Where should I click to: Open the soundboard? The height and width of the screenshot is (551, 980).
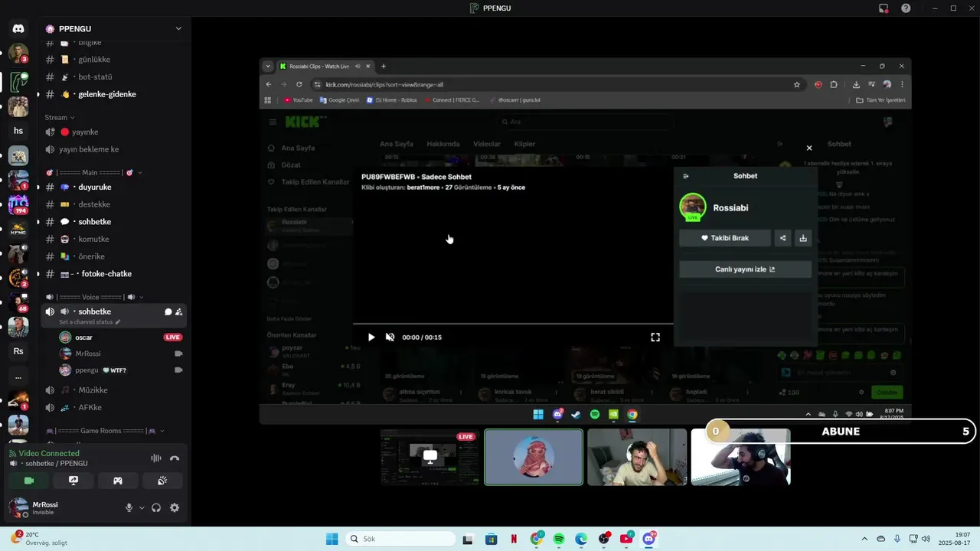(x=162, y=481)
